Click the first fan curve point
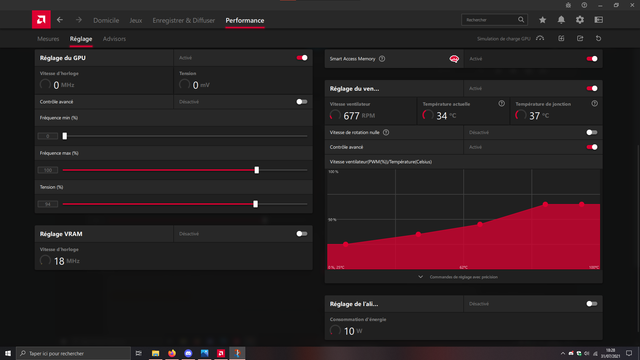Screen dimensions: 640x360 pyautogui.click(x=346, y=244)
